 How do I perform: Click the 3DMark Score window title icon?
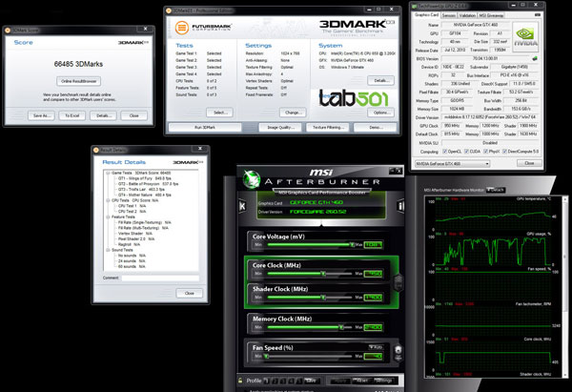[8, 30]
